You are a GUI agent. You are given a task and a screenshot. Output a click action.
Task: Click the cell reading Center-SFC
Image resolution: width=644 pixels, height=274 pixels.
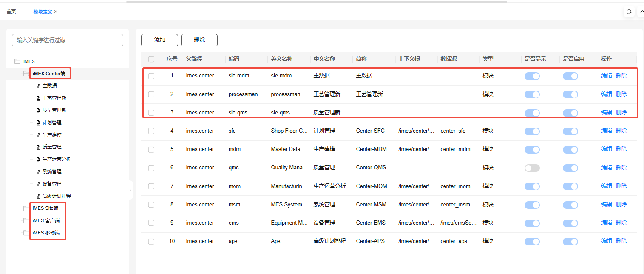pyautogui.click(x=370, y=131)
